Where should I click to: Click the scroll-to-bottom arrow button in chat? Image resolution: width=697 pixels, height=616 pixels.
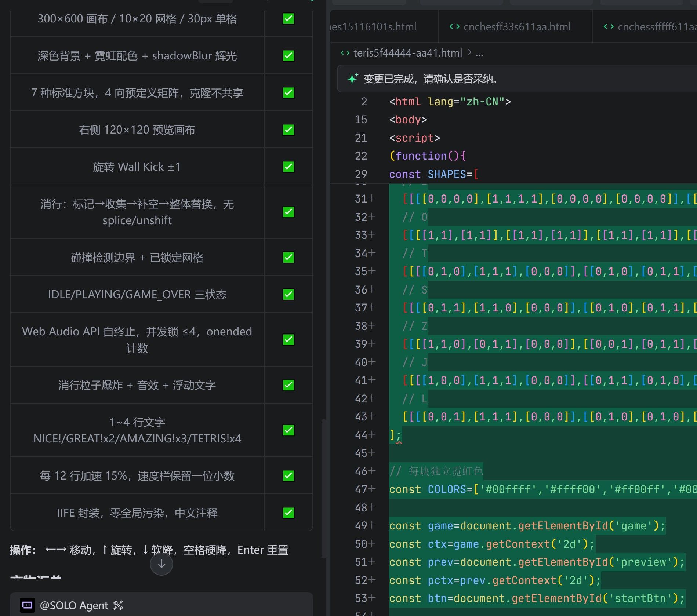(161, 564)
